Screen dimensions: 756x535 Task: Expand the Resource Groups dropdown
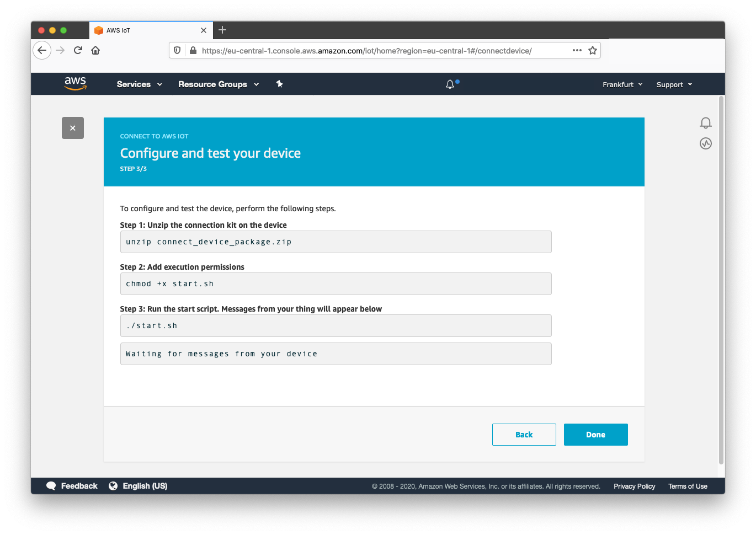[x=218, y=84]
